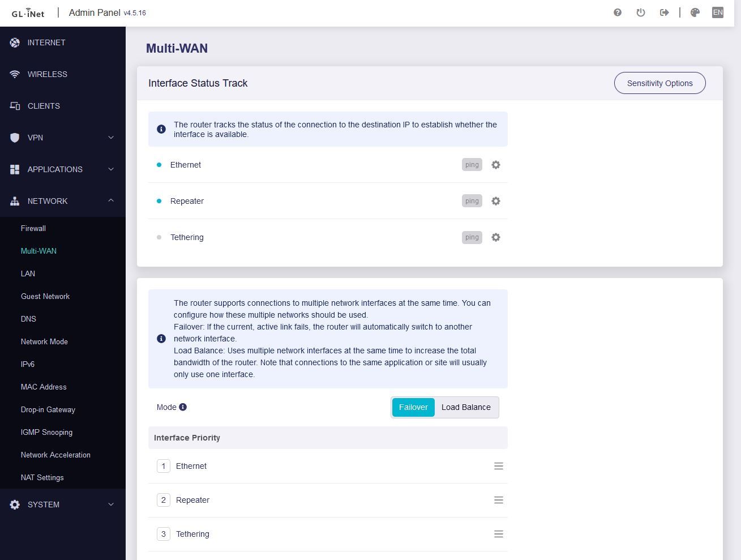741x560 pixels.
Task: Click the Mode info icon
Action: tap(183, 407)
